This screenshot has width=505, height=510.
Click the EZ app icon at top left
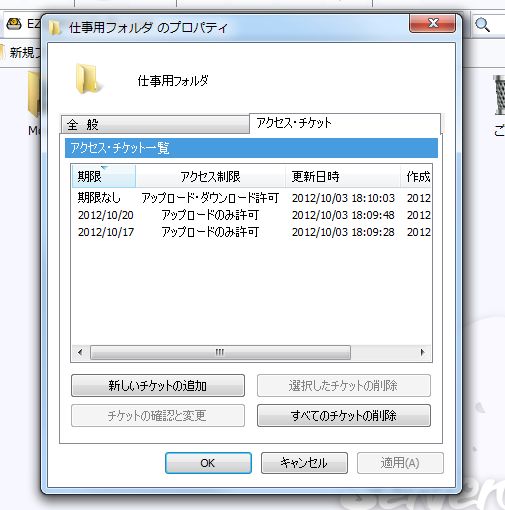click(x=14, y=24)
